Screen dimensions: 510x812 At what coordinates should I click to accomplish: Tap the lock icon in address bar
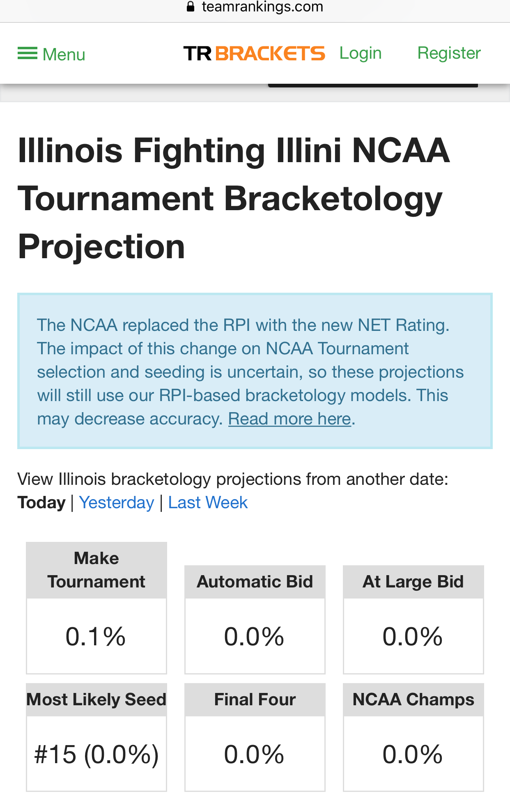190,7
